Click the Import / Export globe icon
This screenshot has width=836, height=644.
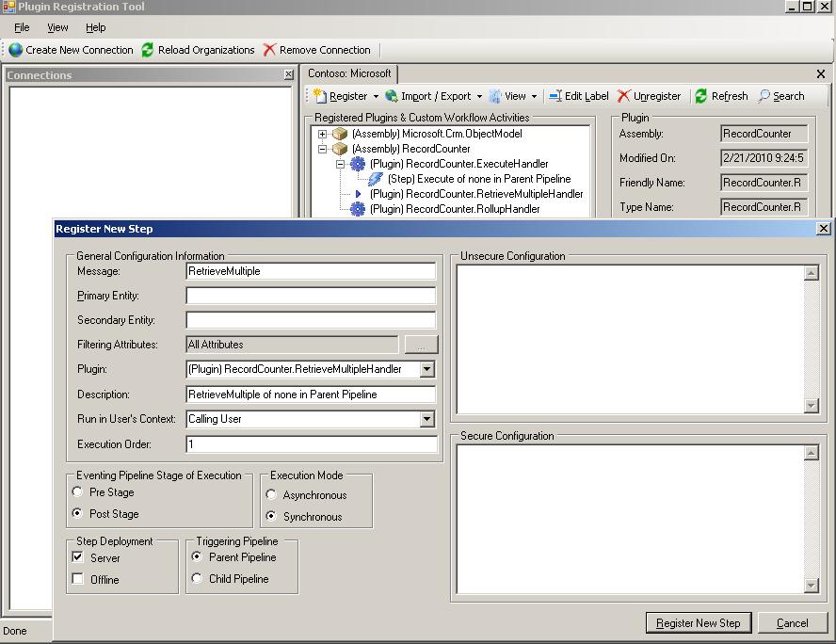point(392,96)
